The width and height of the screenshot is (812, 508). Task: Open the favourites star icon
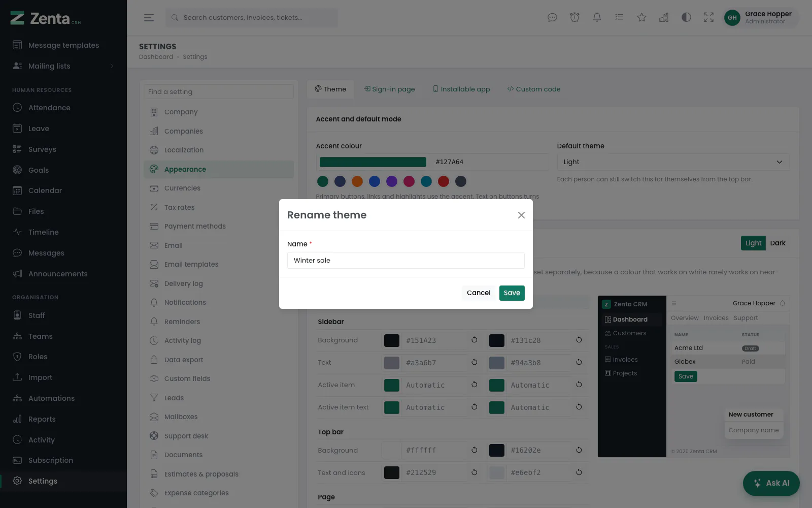tap(641, 18)
